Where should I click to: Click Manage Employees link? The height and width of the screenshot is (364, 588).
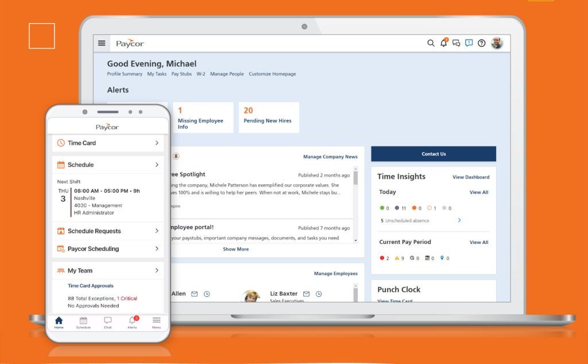(335, 274)
